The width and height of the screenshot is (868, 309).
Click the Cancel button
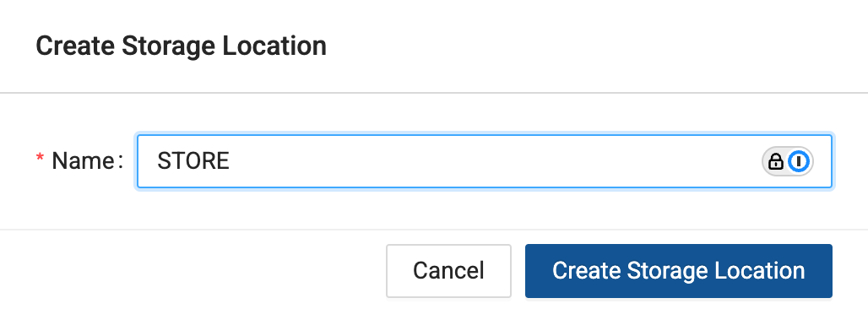pos(448,271)
